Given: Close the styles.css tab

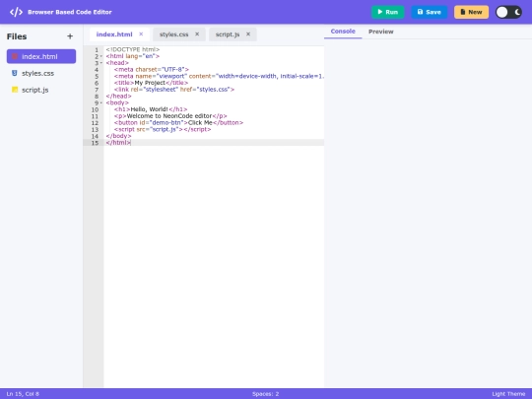Looking at the screenshot, I should point(197,33).
